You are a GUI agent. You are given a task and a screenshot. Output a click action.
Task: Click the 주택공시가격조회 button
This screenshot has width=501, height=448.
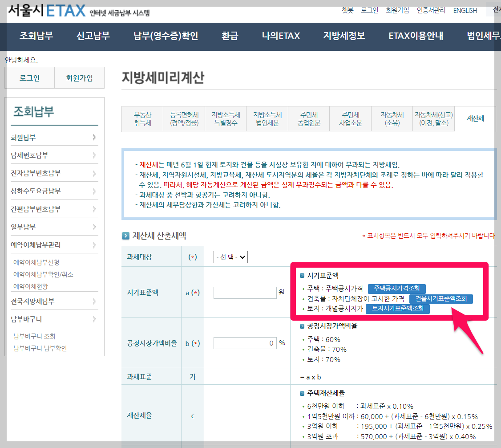tap(396, 288)
